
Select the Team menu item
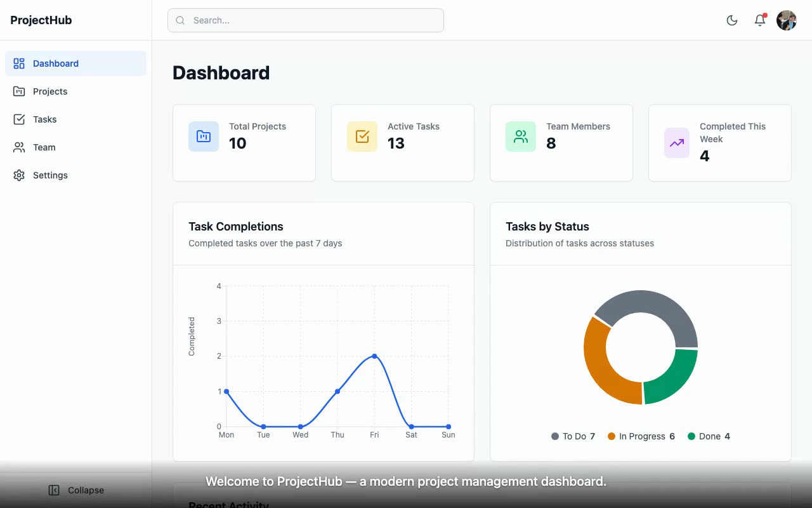point(75,147)
